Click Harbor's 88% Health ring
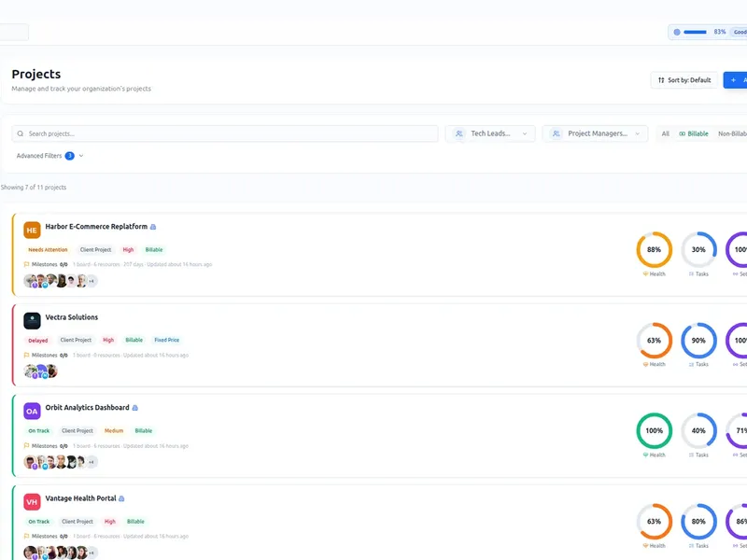747x560 pixels. [655, 249]
